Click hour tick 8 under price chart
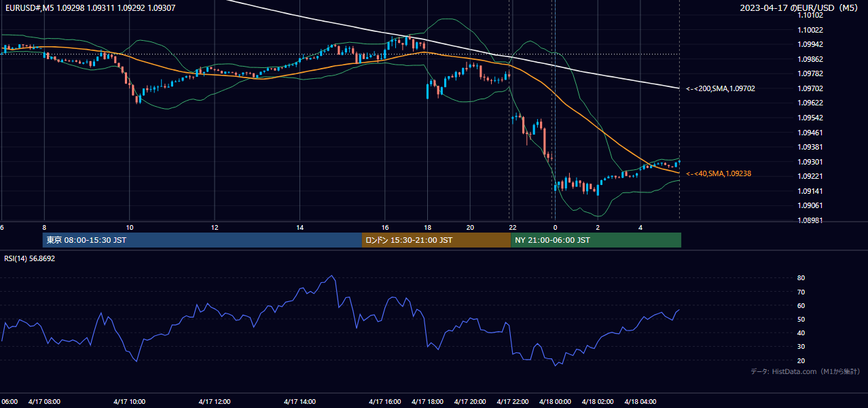The image size is (868, 408). click(x=44, y=228)
